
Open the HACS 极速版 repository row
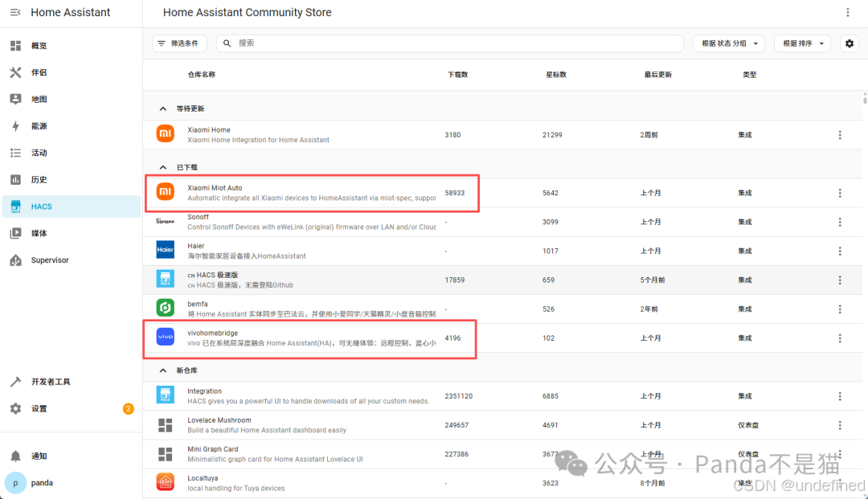click(x=502, y=280)
